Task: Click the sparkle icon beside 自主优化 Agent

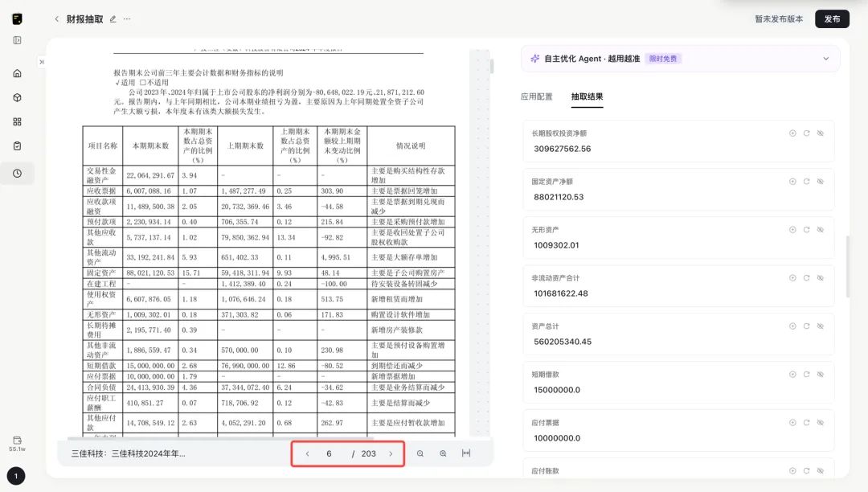Action: coord(534,59)
